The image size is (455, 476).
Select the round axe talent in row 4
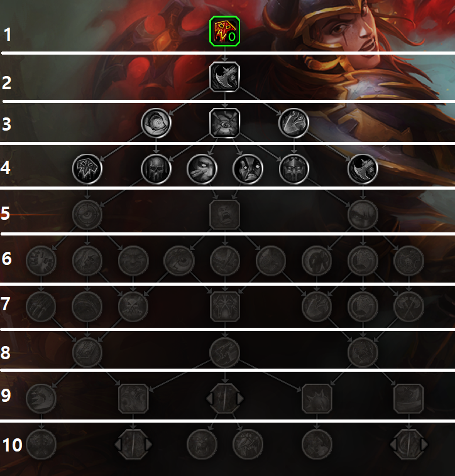click(x=363, y=169)
